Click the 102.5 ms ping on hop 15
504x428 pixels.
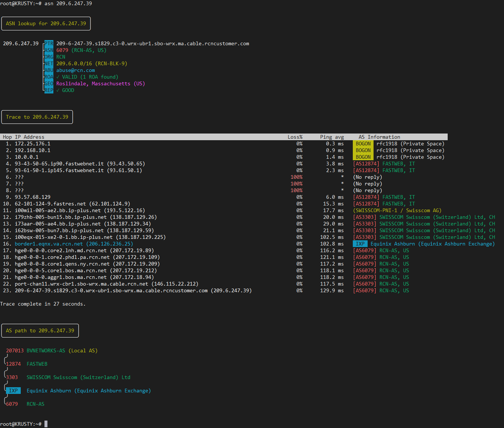click(332, 237)
